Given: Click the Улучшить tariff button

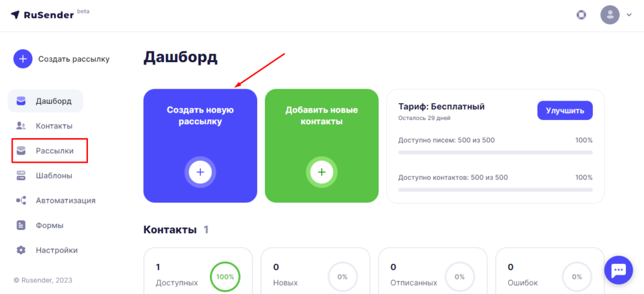Looking at the screenshot, I should click(x=565, y=111).
